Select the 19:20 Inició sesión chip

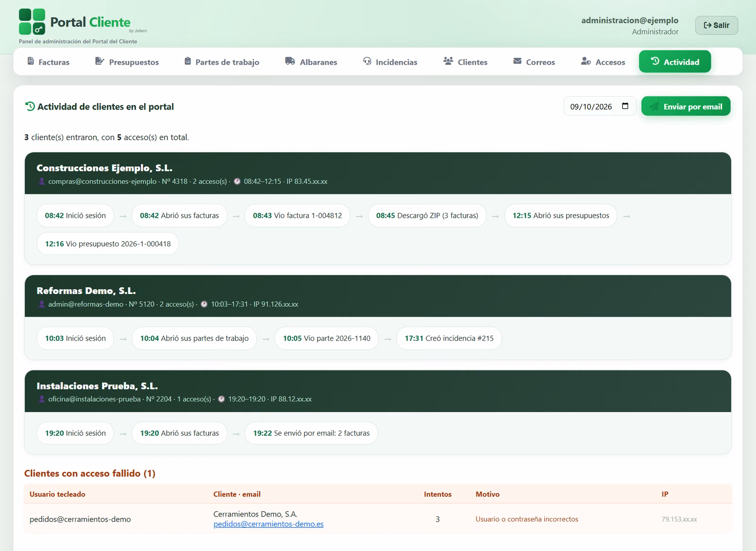75,433
